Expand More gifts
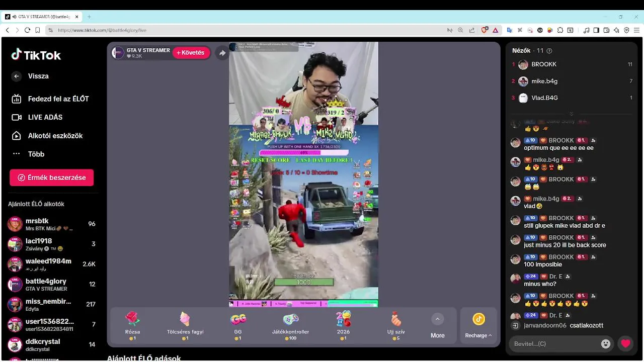This screenshot has height=362, width=644. click(x=438, y=326)
